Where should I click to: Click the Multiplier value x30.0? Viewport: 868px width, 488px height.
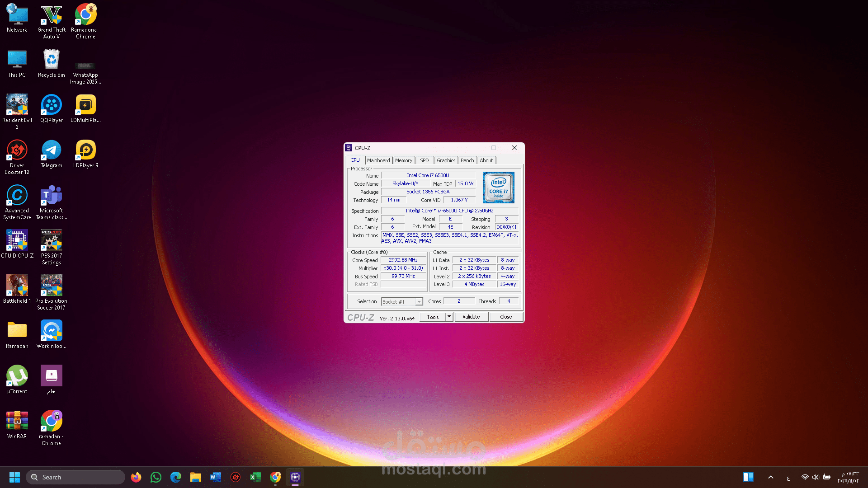coord(403,268)
